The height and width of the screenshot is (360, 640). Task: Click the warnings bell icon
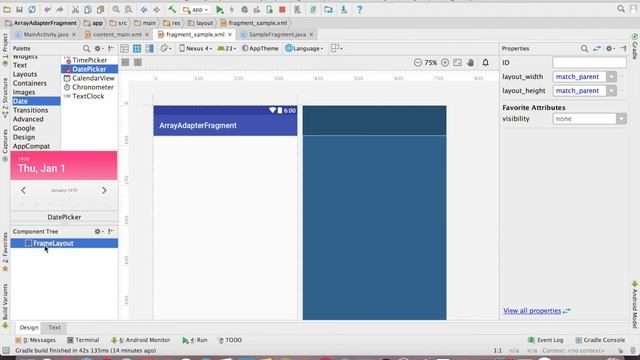coord(485,62)
